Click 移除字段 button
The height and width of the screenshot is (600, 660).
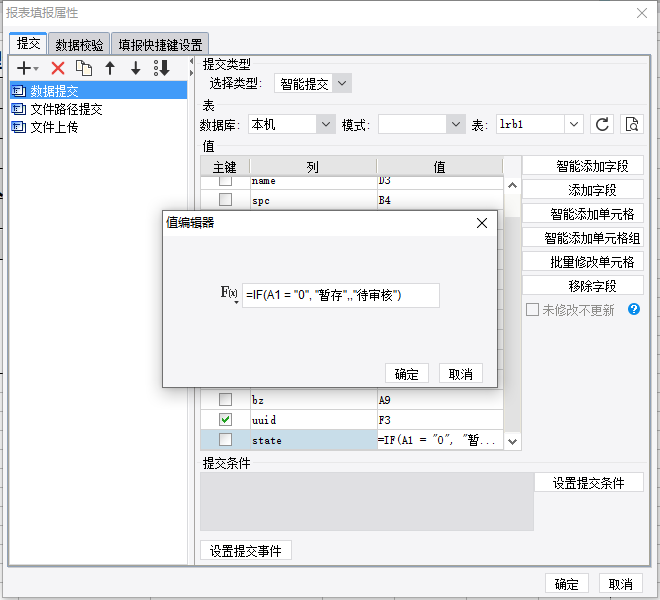pos(583,285)
